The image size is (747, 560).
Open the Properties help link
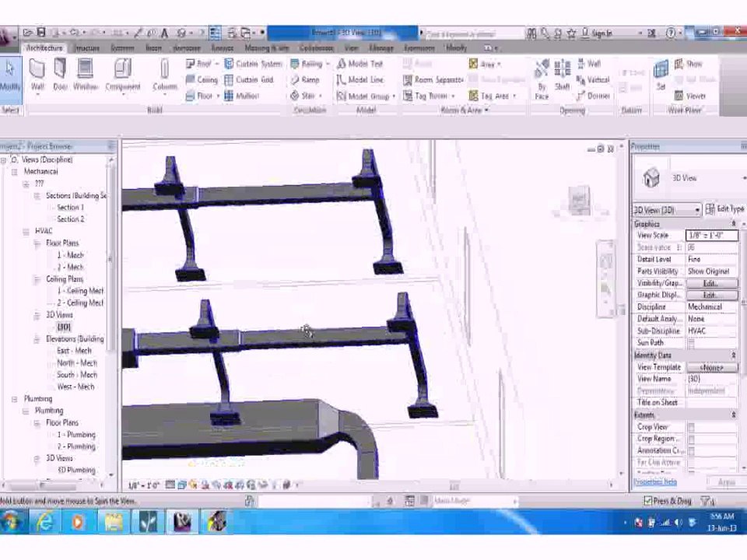pyautogui.click(x=655, y=482)
